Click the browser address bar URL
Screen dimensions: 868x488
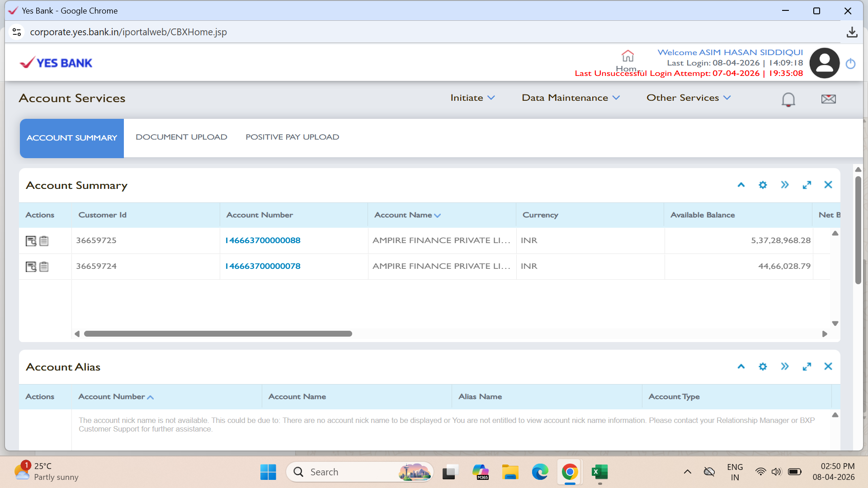coord(128,32)
